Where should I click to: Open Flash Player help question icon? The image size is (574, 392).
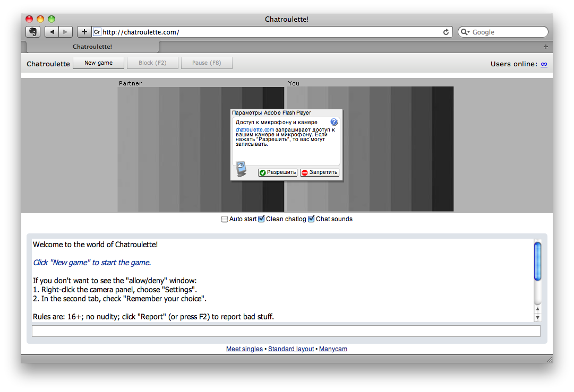coord(334,122)
